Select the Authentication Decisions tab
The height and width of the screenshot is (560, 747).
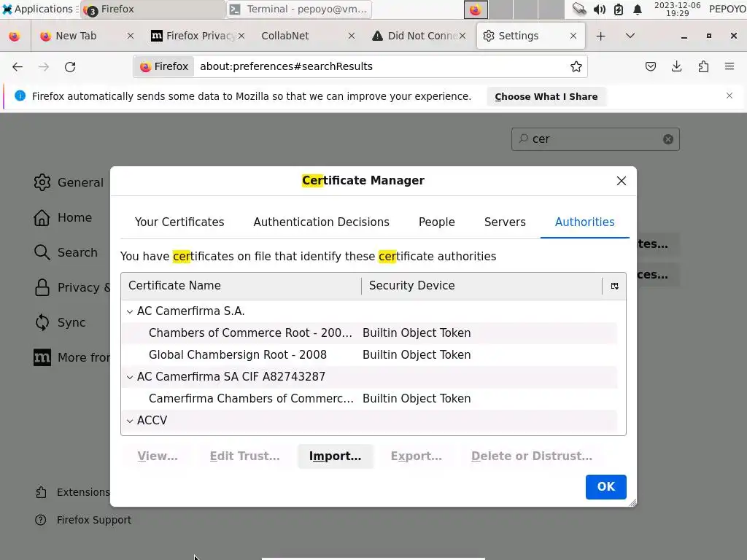click(321, 222)
